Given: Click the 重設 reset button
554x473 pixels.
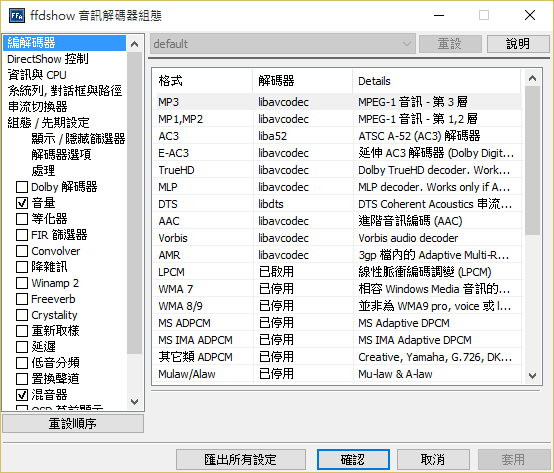Looking at the screenshot, I should click(450, 44).
